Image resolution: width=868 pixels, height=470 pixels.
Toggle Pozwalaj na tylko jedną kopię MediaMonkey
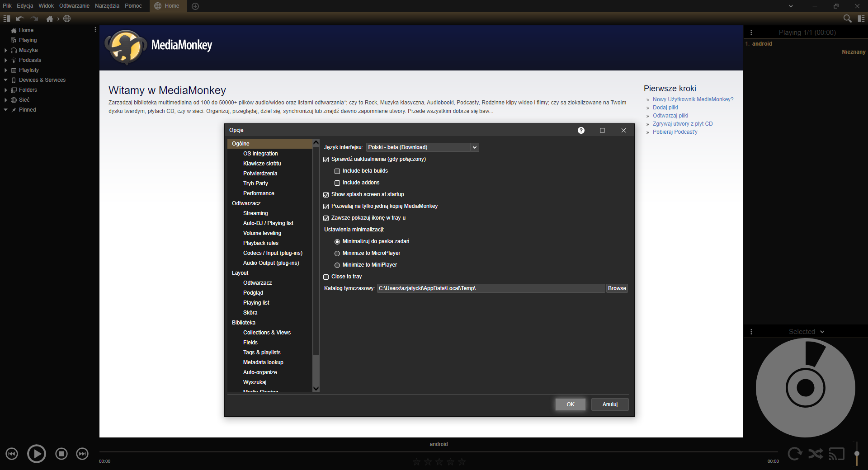[x=326, y=207]
